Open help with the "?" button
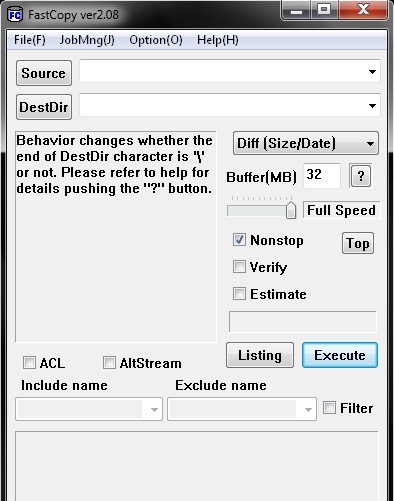This screenshot has height=501, width=394. click(x=360, y=176)
